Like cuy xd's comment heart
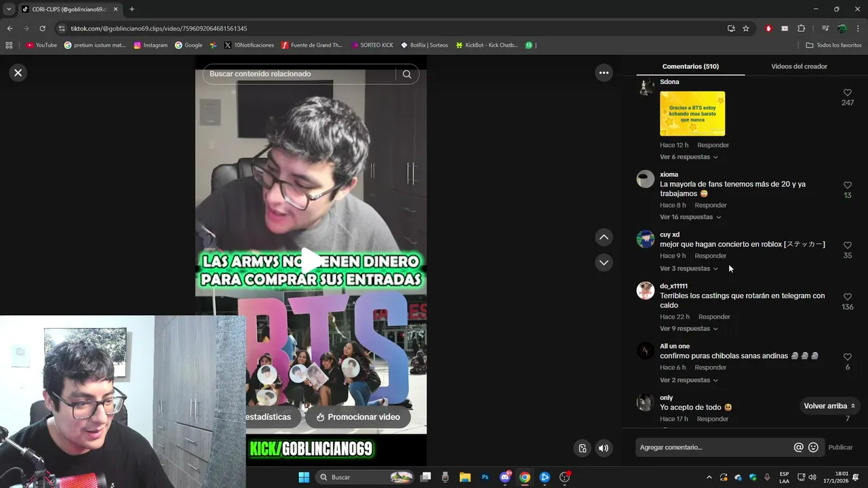Viewport: 868px width, 488px height. tap(847, 245)
